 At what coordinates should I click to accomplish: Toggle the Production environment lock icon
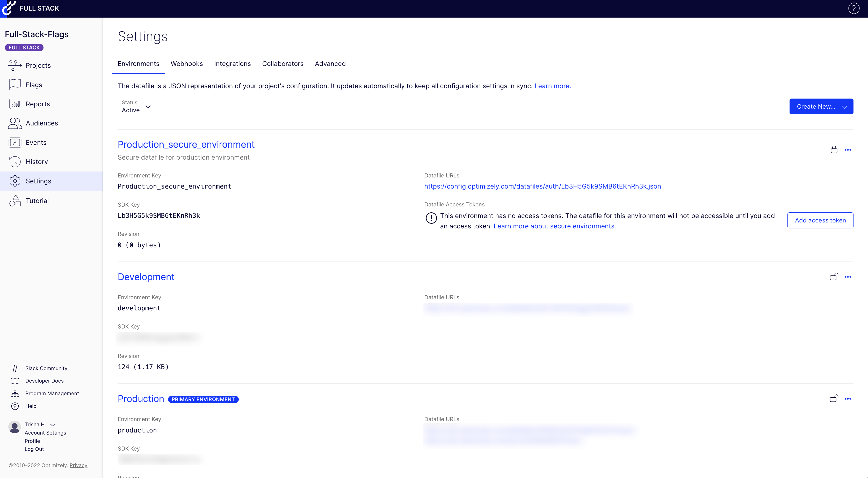pos(834,399)
